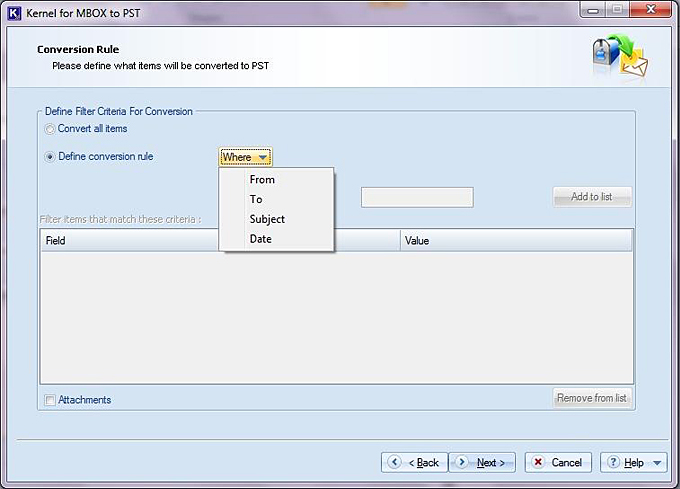Maximize the Kernel for MBOX to PST window
This screenshot has height=489, width=680.
pyautogui.click(x=618, y=9)
